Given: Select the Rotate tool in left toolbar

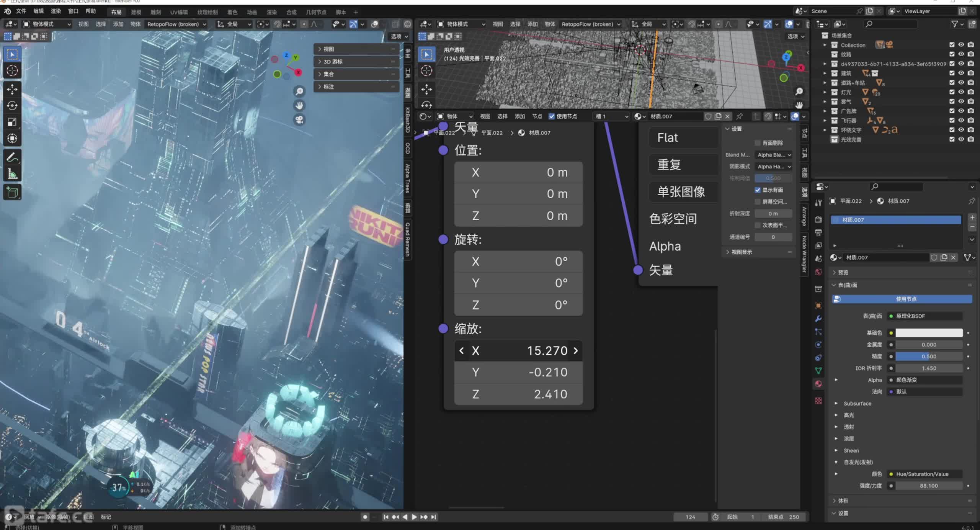Looking at the screenshot, I should 12,106.
